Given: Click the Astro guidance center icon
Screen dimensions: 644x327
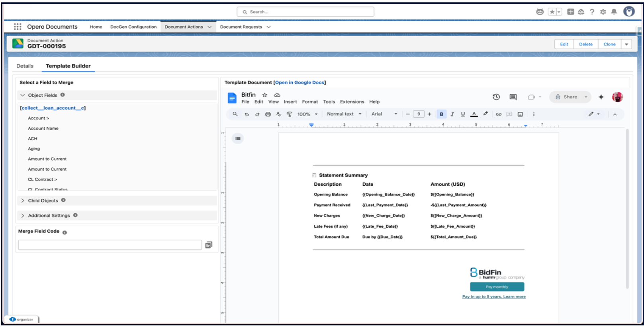Looking at the screenshot, I should pos(540,12).
